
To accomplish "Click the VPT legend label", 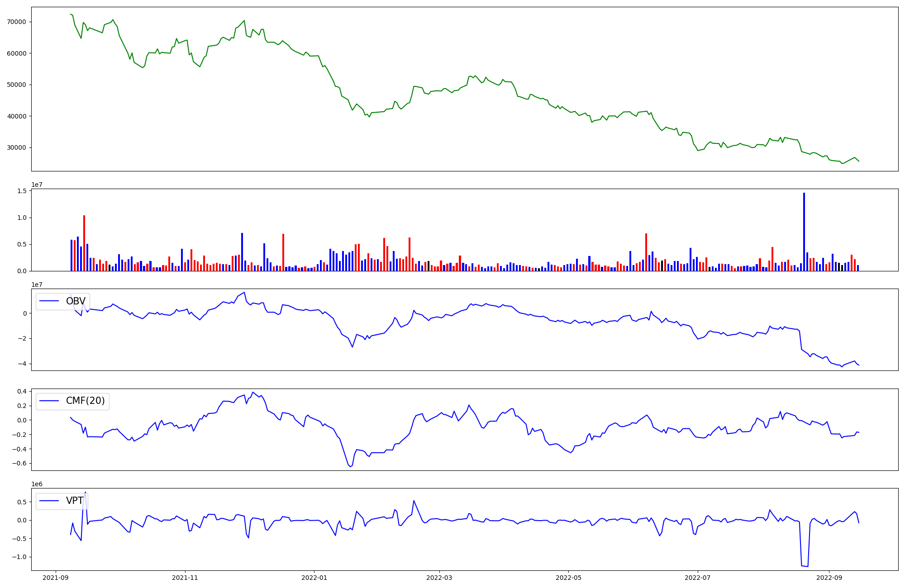I will [75, 501].
